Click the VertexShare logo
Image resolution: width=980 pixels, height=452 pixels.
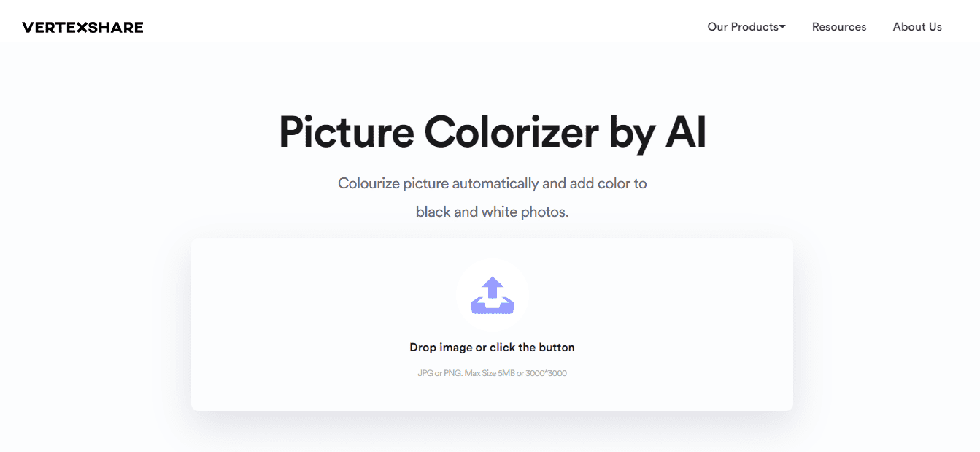82,28
